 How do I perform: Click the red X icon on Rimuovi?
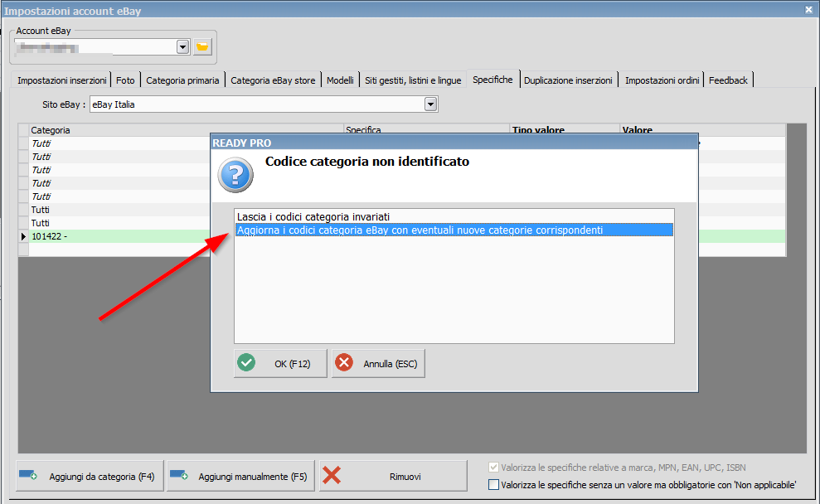[x=332, y=476]
